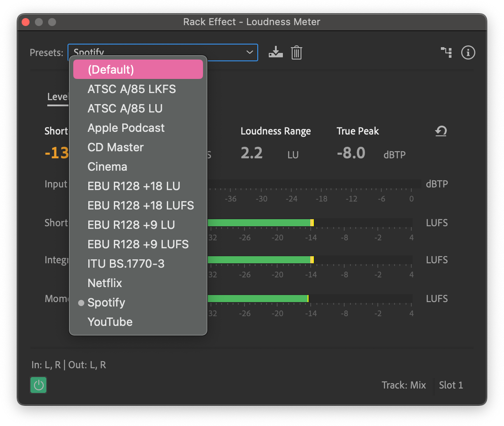
Task: Click the Slot 1 label
Action: pyautogui.click(x=451, y=385)
